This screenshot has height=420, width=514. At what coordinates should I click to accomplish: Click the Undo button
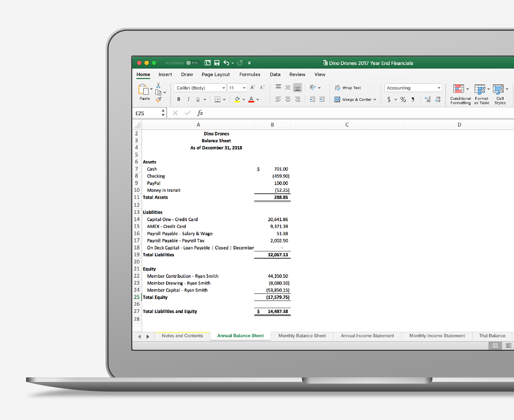[x=226, y=62]
